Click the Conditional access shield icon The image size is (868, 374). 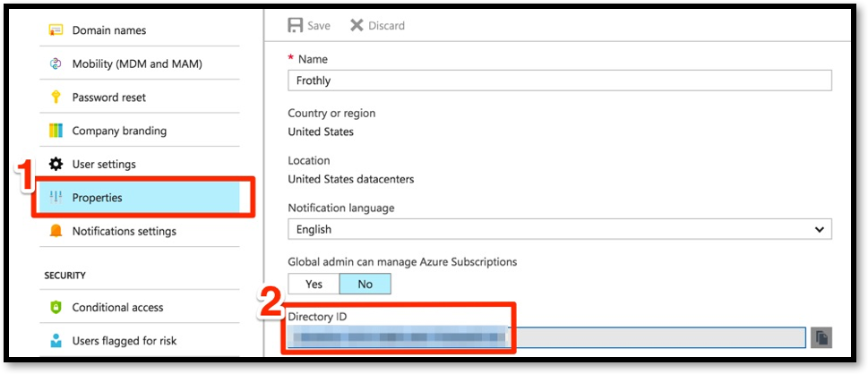pyautogui.click(x=56, y=307)
